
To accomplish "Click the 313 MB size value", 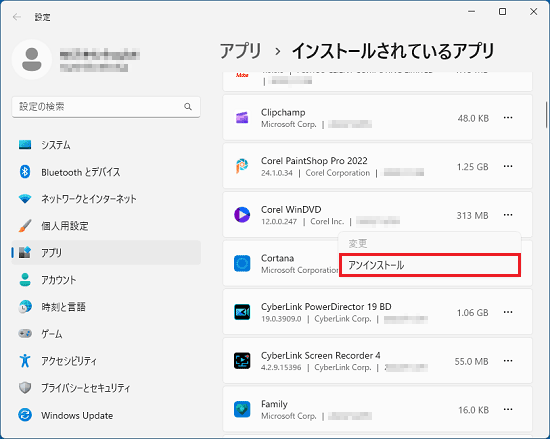I will coord(472,215).
